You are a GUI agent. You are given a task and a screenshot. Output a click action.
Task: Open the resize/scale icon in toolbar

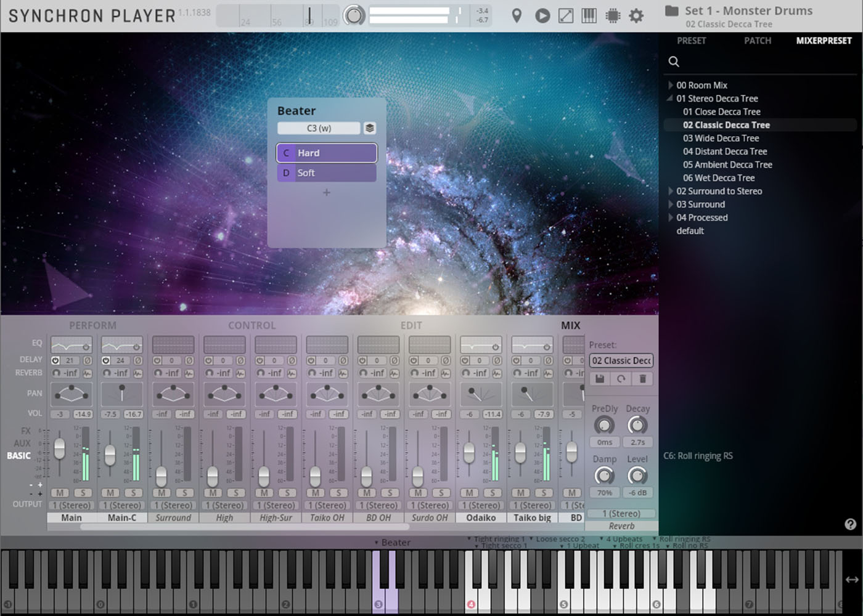pyautogui.click(x=565, y=15)
